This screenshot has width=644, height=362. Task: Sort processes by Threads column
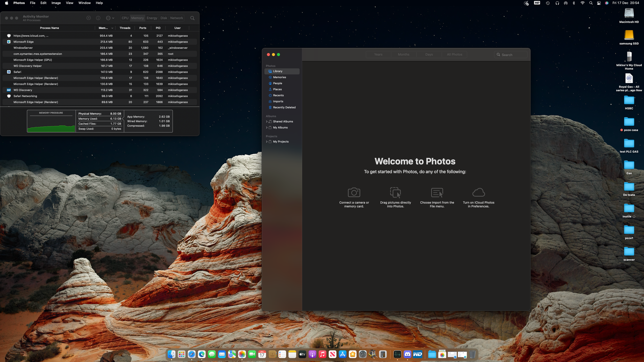[125, 28]
